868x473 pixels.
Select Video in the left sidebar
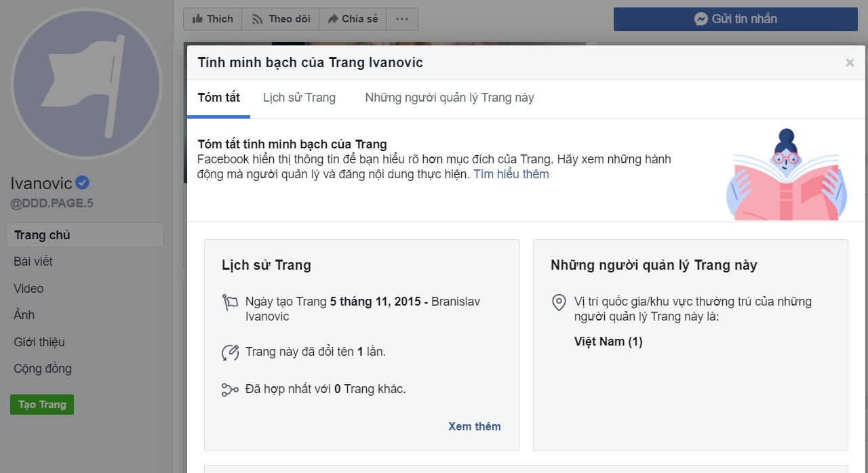(x=28, y=288)
